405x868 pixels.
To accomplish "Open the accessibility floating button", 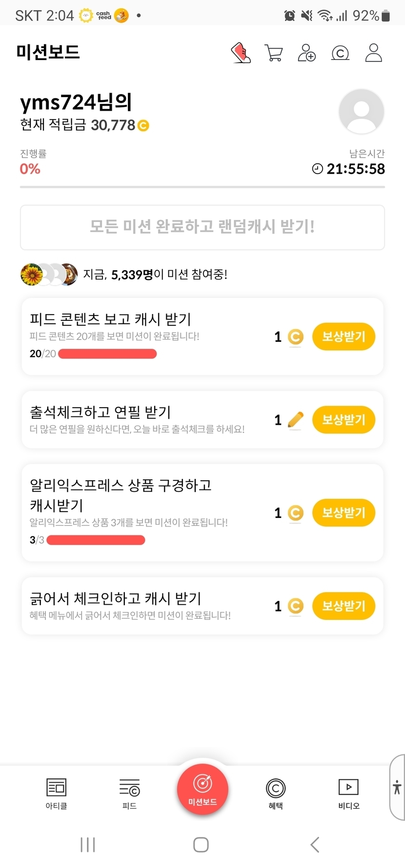I will [x=397, y=787].
